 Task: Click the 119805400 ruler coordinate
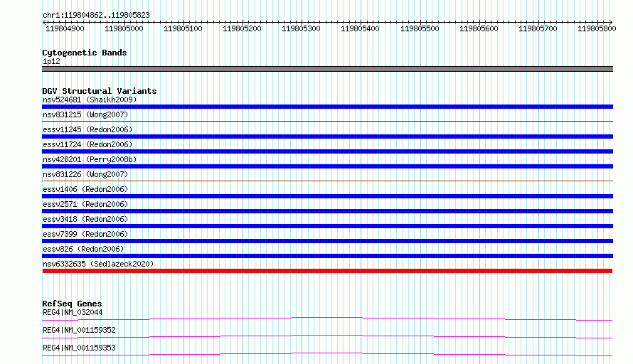360,28
